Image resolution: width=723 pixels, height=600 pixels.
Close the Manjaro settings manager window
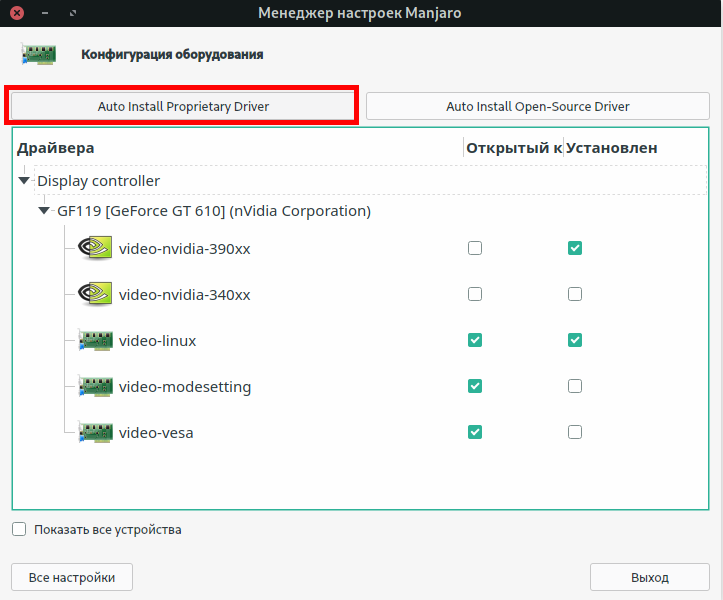point(17,13)
